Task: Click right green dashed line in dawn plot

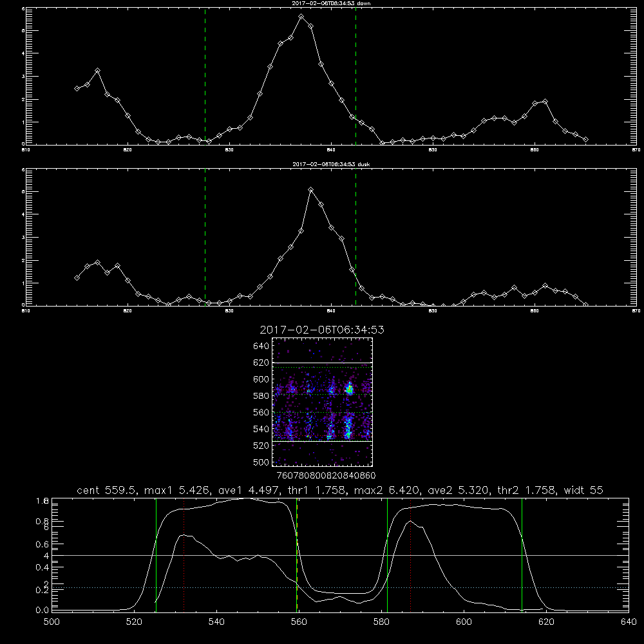Action: [355, 76]
